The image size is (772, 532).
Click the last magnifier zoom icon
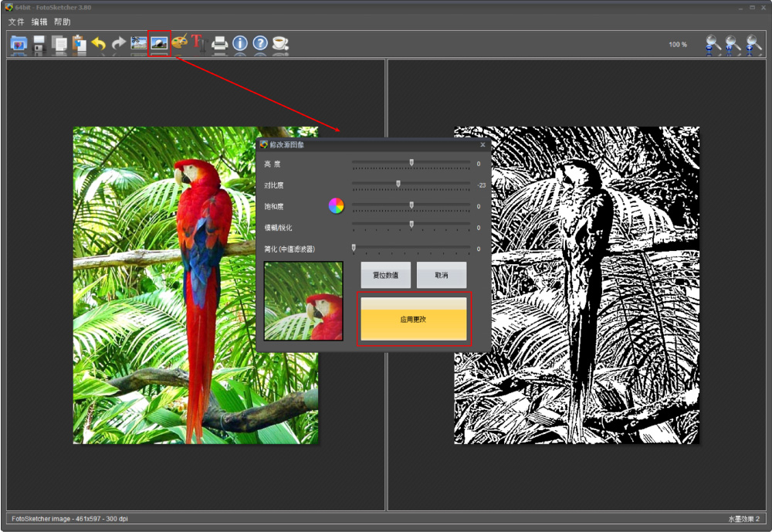pos(753,44)
